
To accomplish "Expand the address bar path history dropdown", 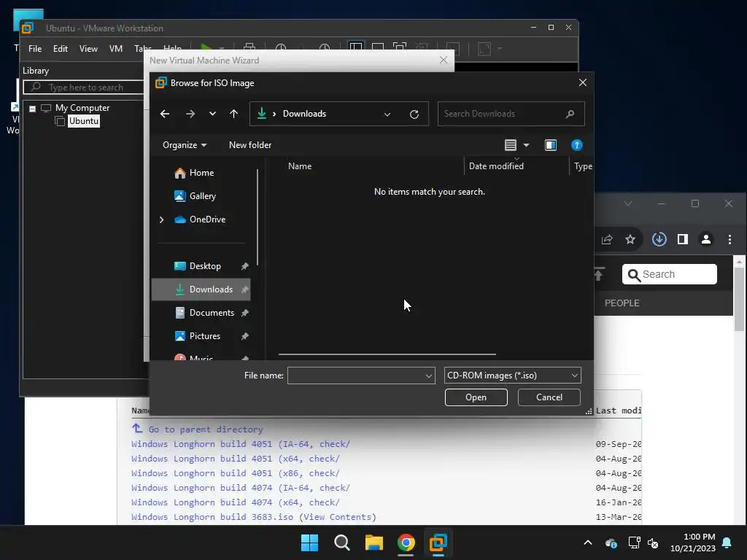I will click(x=387, y=114).
